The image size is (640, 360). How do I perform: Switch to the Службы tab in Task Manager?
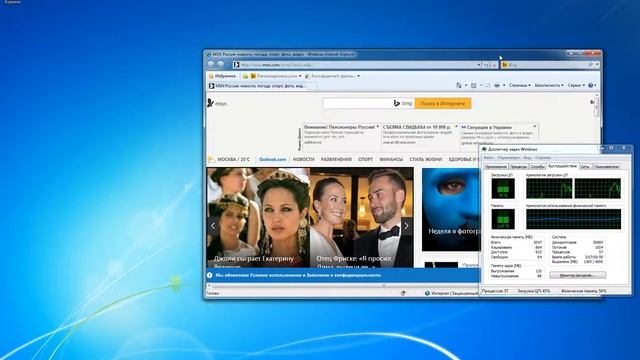(538, 167)
